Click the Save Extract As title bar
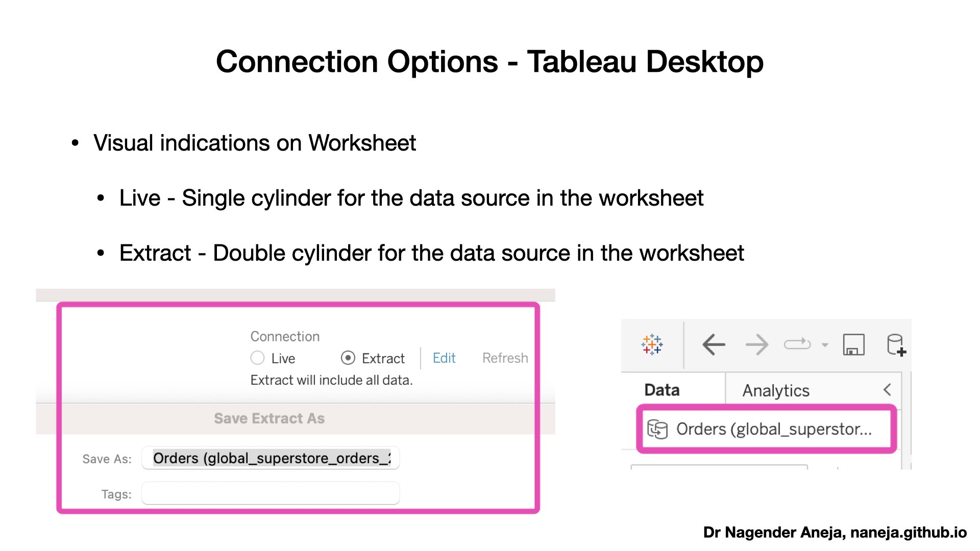The width and height of the screenshot is (980, 551). 269,418
